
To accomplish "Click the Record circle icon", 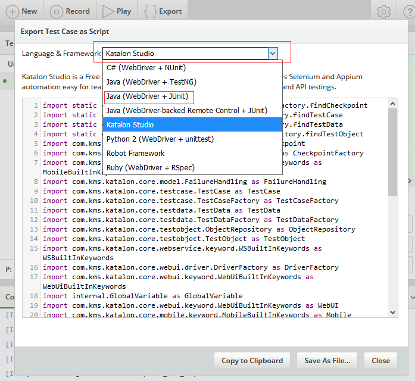I will point(56,12).
